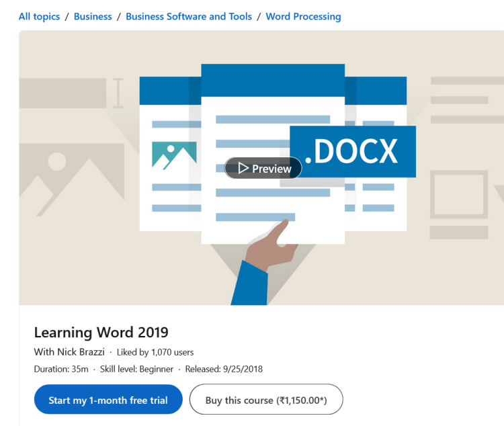
Task: Click the Duration: 35m text
Action: [x=61, y=369]
